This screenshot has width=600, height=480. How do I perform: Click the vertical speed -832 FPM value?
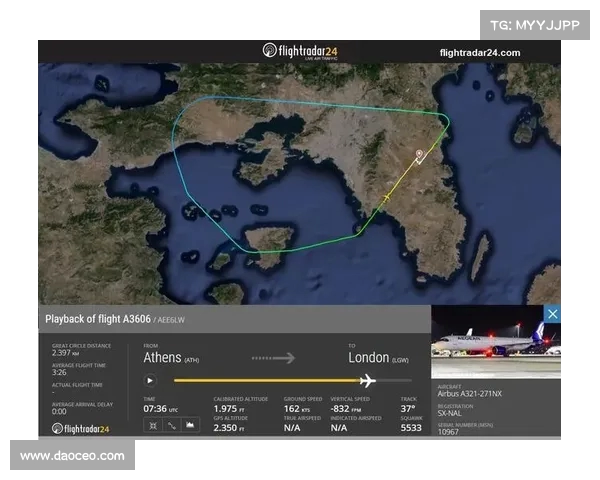pyautogui.click(x=346, y=409)
